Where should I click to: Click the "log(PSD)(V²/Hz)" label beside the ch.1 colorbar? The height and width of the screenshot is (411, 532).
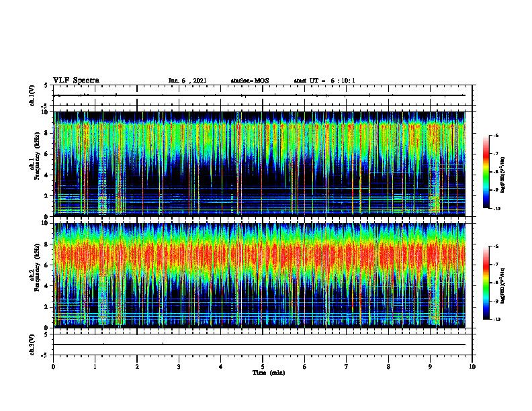(x=503, y=175)
